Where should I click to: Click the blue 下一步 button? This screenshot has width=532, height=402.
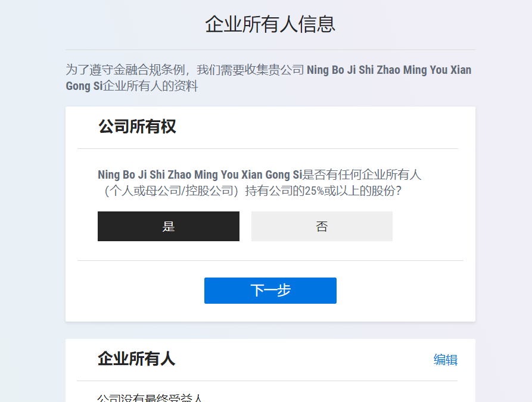[270, 291]
